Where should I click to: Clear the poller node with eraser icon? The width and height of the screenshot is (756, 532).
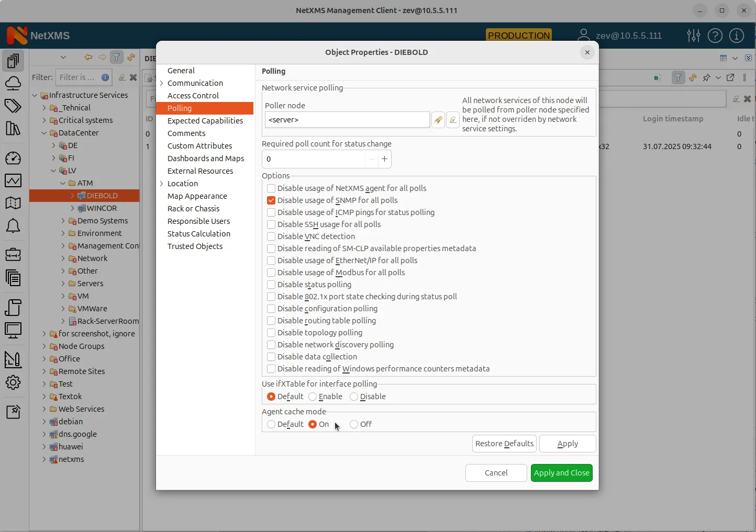click(x=453, y=120)
